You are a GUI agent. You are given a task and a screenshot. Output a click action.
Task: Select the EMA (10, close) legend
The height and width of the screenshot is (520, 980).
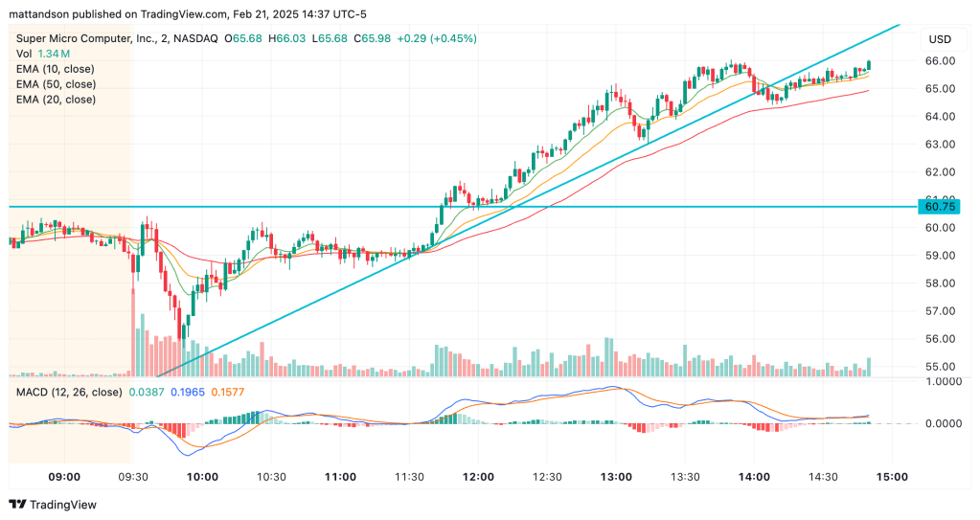[x=55, y=69]
